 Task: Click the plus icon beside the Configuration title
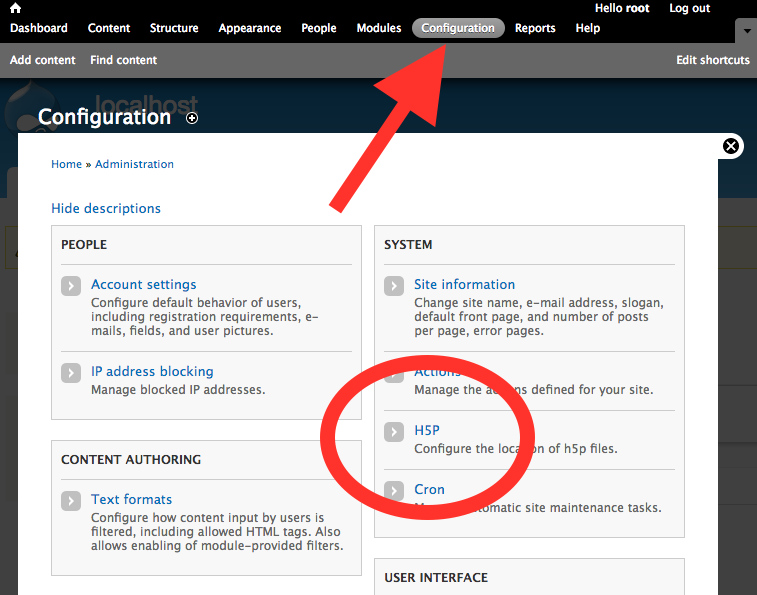[192, 118]
